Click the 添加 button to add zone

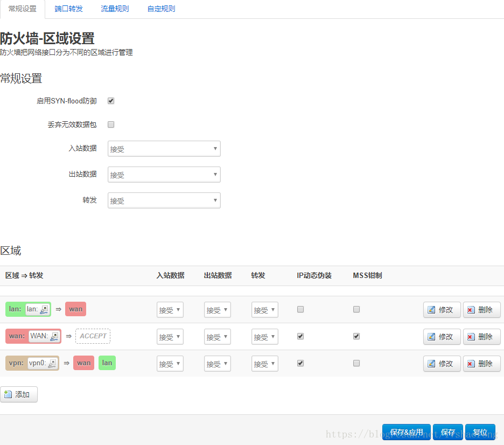(x=19, y=394)
